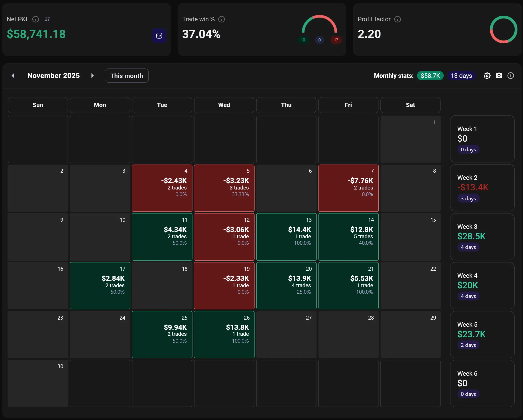
Task: Click the Trade win % info icon
Action: pyautogui.click(x=222, y=19)
